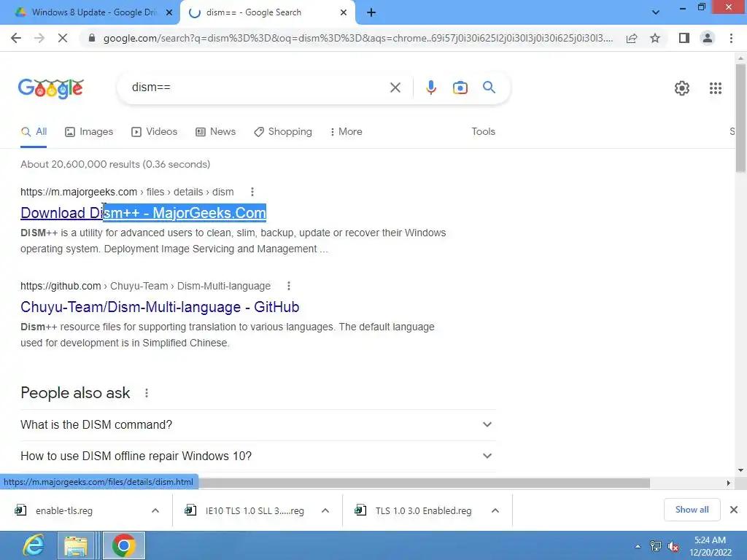The image size is (747, 560).
Task: Go back to the previous page
Action: click(x=16, y=38)
